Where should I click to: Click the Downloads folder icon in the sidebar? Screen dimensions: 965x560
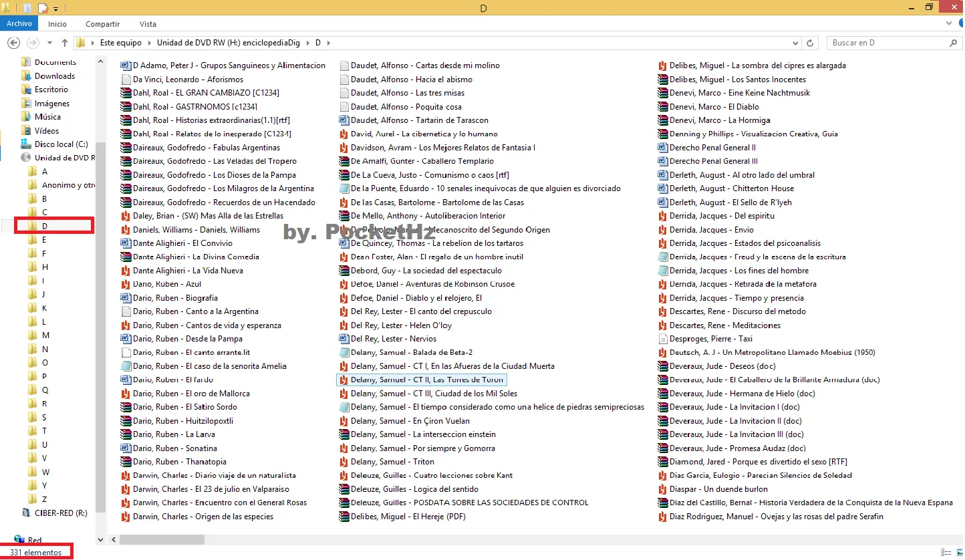(27, 76)
